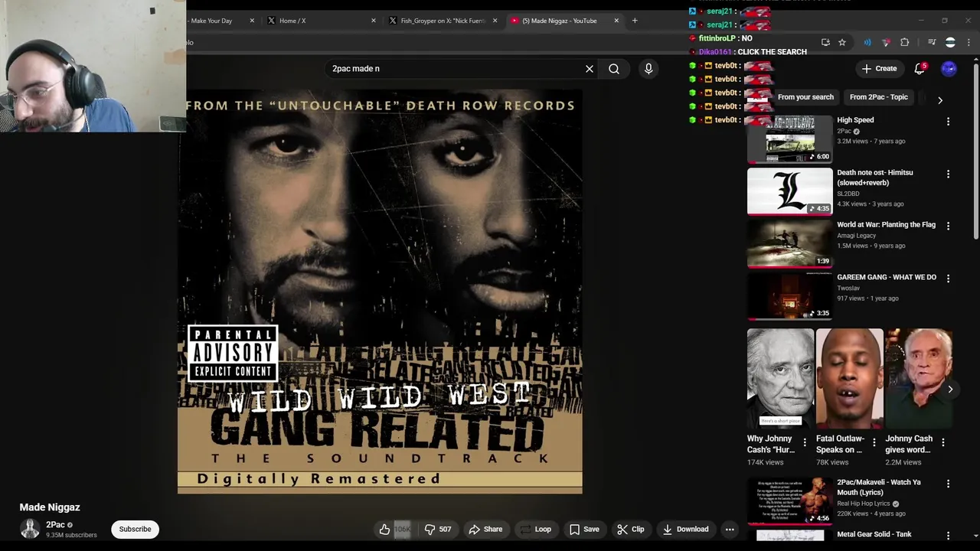This screenshot has width=980, height=551.
Task: Open the browser profile avatar
Action: coord(950,43)
